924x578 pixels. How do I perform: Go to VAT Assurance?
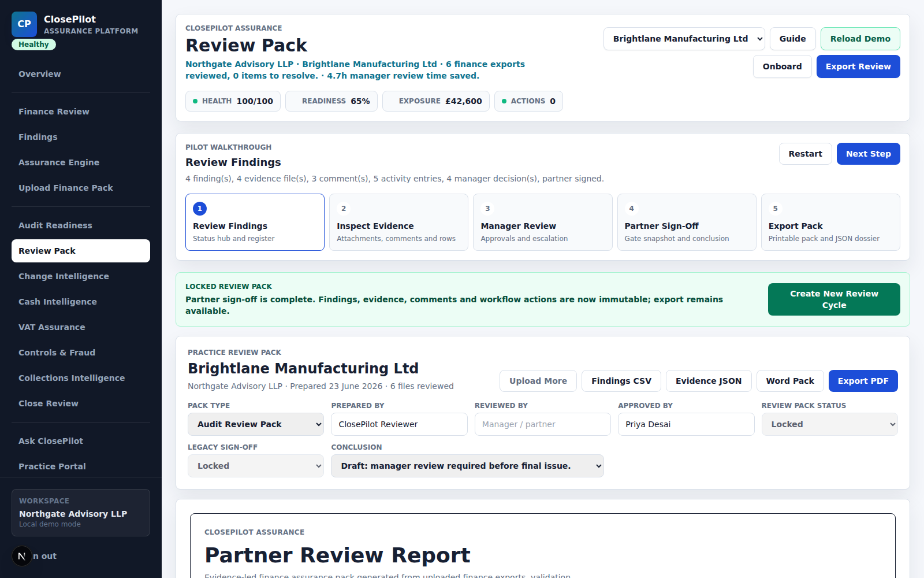[81, 327]
